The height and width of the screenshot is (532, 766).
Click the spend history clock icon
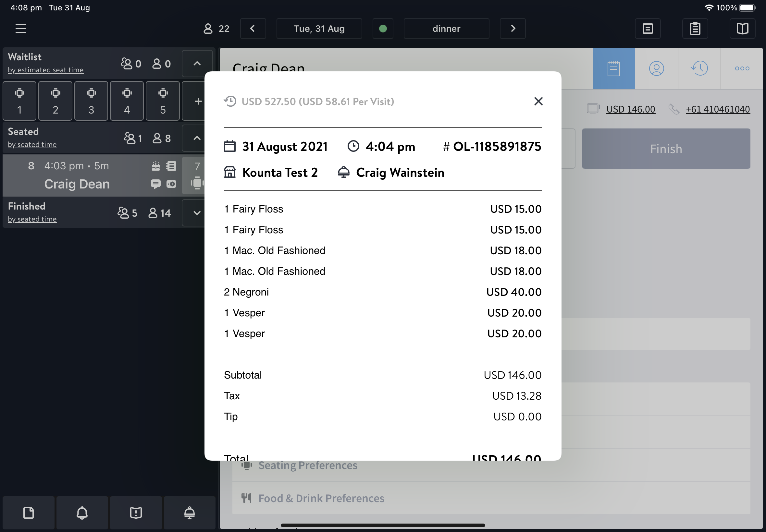click(230, 101)
